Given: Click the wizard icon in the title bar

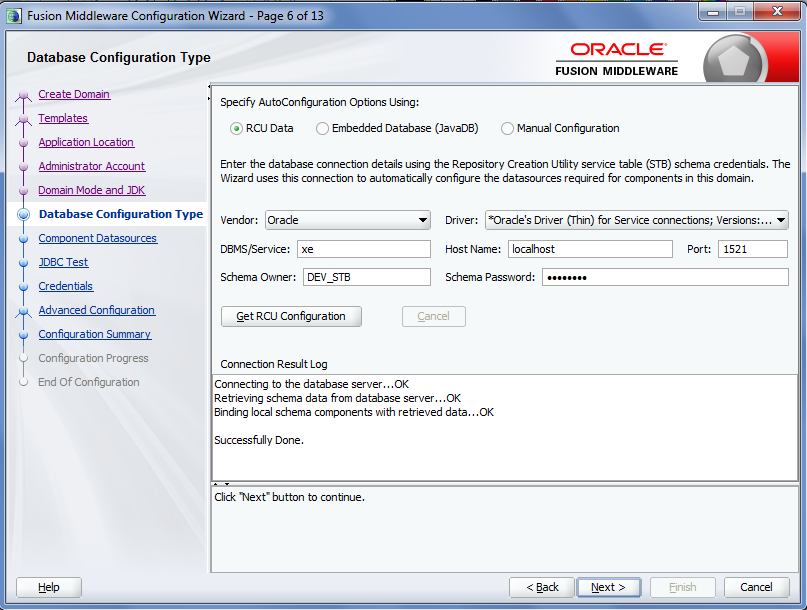Looking at the screenshot, I should [14, 16].
